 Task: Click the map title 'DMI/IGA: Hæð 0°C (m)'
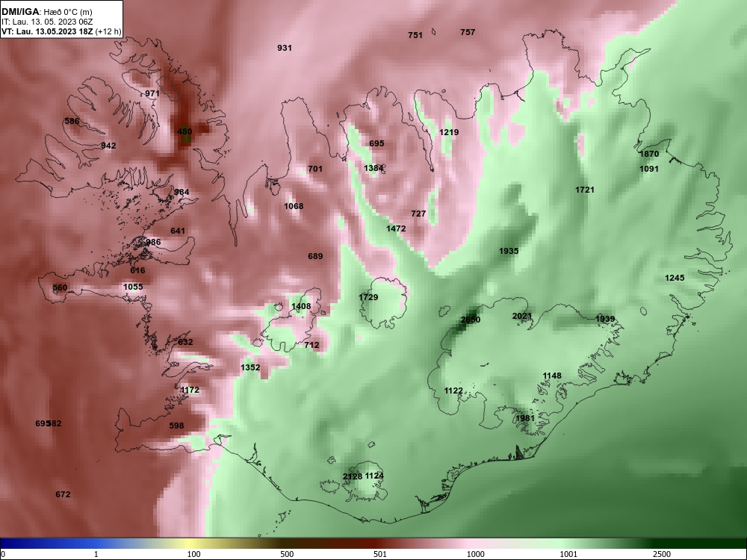point(46,12)
